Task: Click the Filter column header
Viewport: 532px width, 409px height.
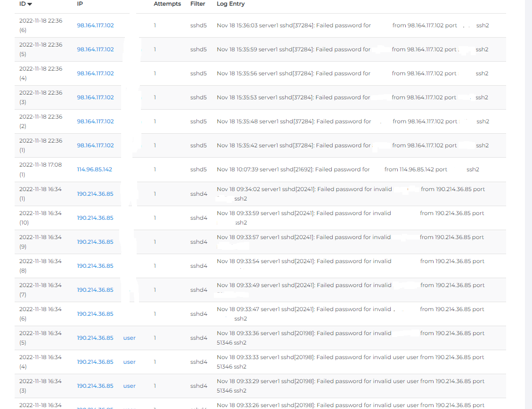Action: click(197, 4)
